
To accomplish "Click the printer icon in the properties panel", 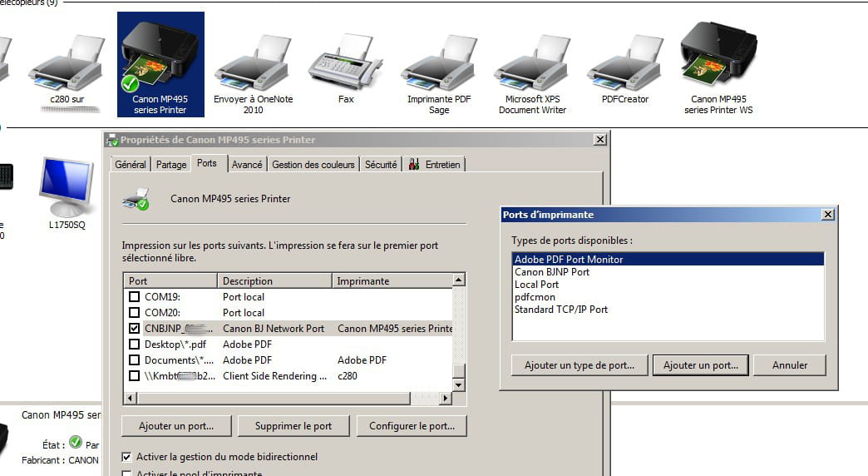I will pyautogui.click(x=136, y=199).
